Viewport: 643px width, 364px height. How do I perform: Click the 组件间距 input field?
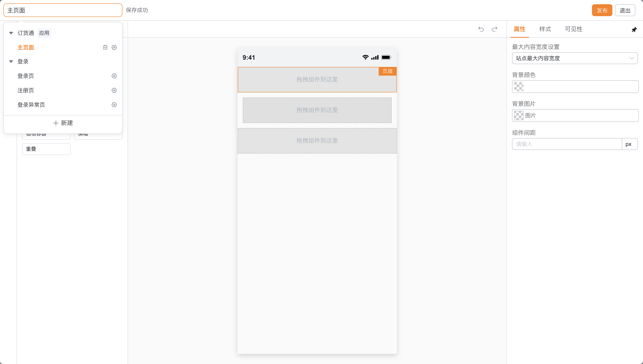(x=567, y=144)
